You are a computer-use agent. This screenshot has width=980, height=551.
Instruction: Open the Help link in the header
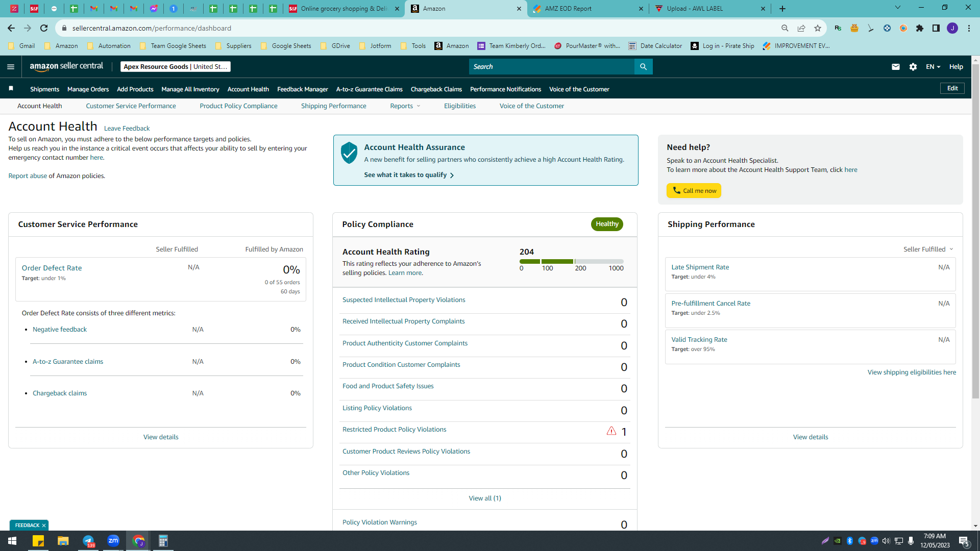(956, 67)
